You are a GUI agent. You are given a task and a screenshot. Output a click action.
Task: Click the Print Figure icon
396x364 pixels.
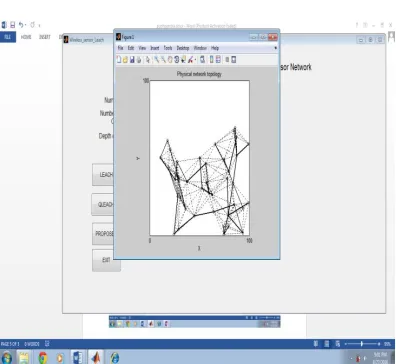point(139,60)
